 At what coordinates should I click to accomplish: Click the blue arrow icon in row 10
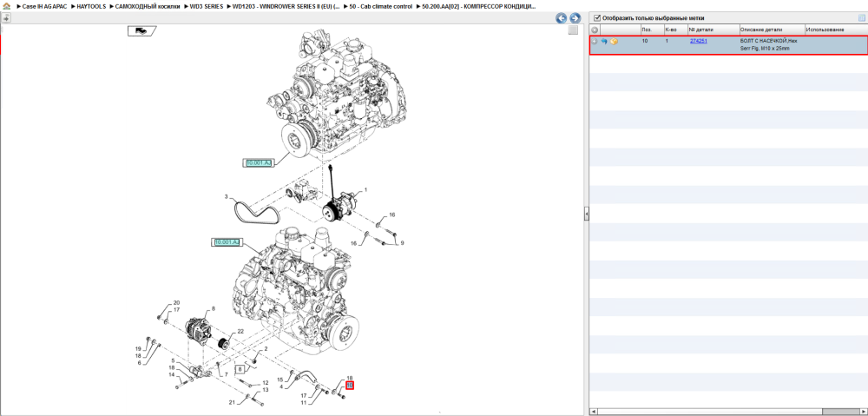604,42
